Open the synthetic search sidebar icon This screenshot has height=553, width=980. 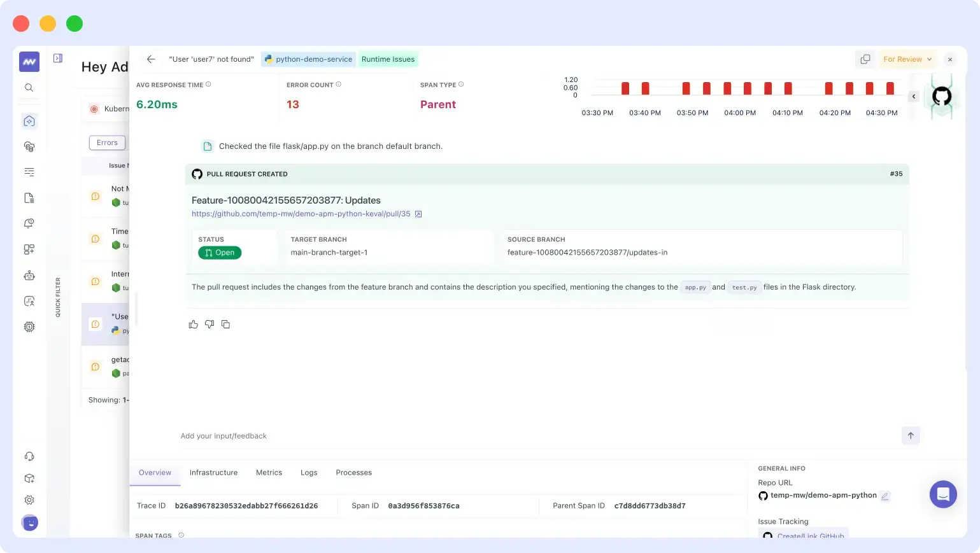29,301
